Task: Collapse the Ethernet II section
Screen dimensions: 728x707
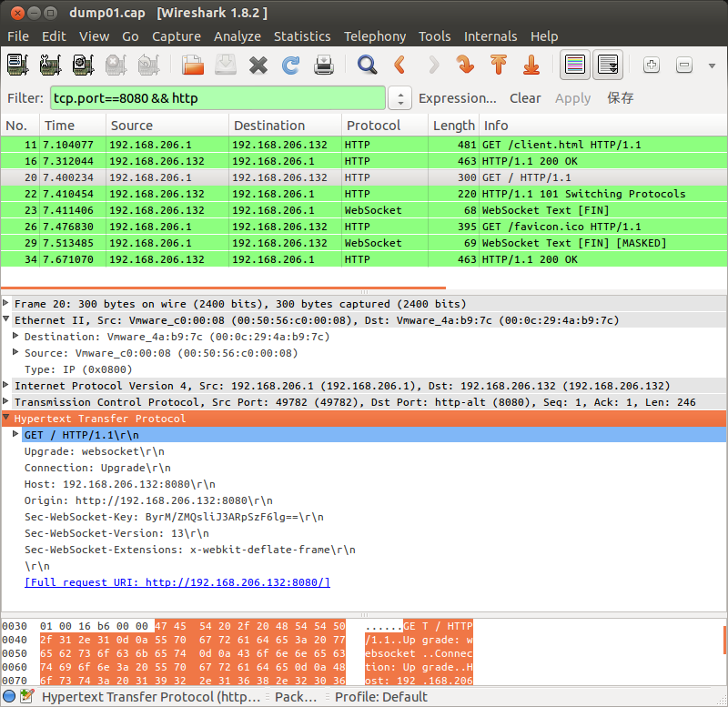Action: tap(6, 319)
